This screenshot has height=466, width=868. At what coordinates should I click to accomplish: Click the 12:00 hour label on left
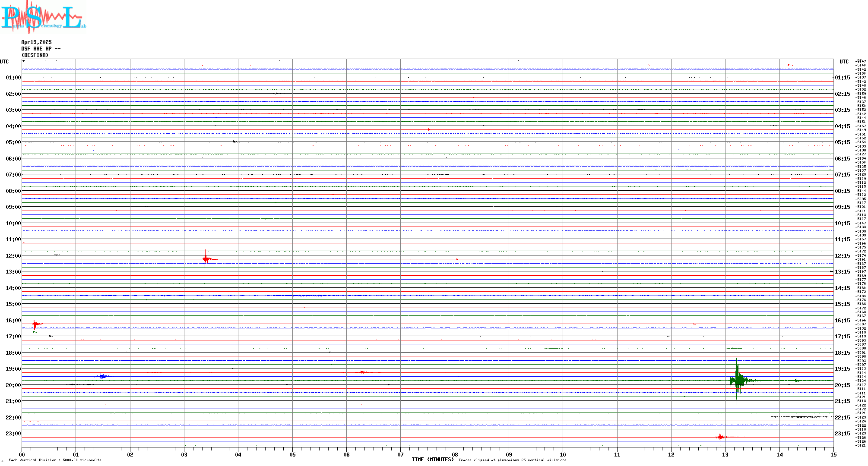(13, 256)
